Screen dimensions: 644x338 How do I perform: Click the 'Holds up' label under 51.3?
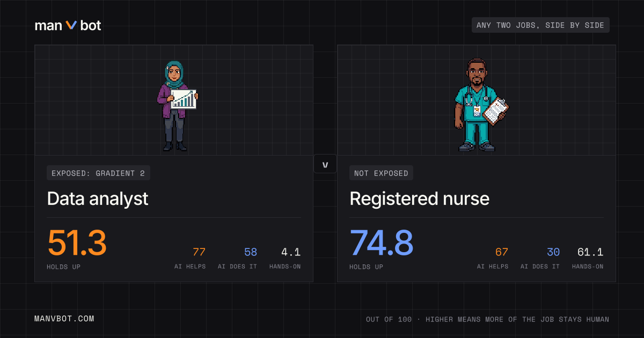[x=64, y=267]
